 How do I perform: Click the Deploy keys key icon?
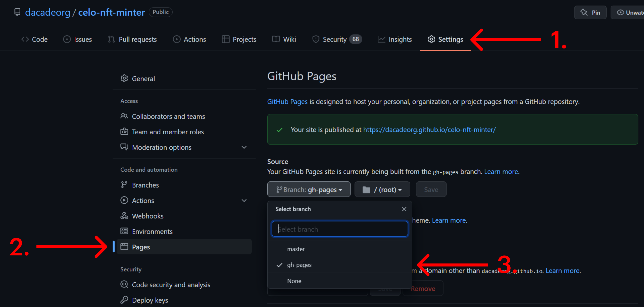[124, 300]
